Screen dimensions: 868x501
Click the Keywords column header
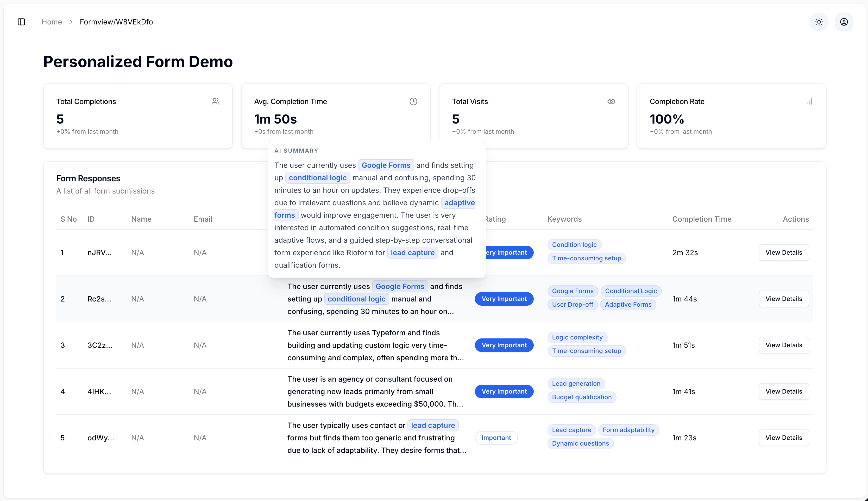564,219
